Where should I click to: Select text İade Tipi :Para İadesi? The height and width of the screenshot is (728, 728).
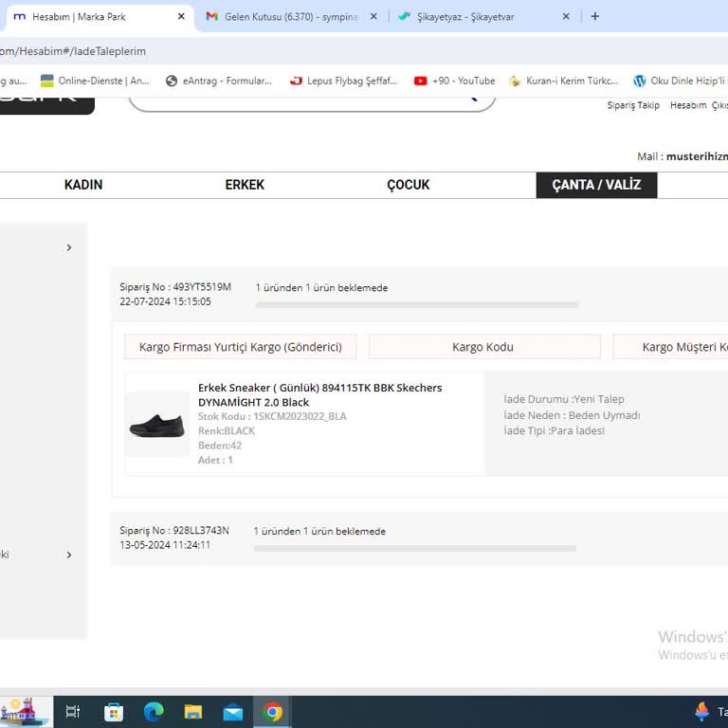point(555,430)
